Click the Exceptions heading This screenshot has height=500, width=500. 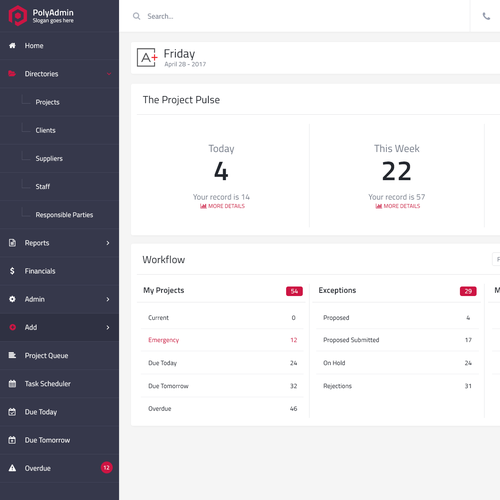coord(337,290)
